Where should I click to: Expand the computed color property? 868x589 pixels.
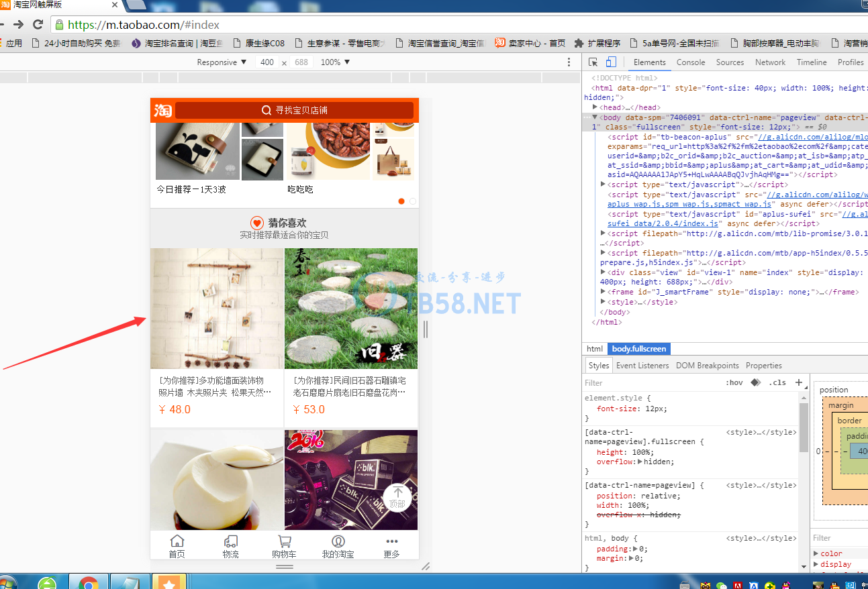pyautogui.click(x=816, y=554)
